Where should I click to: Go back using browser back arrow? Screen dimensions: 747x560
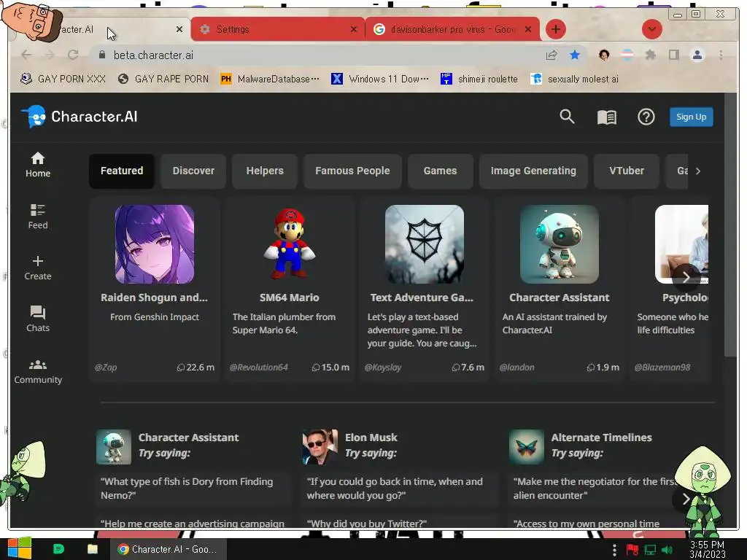pos(27,55)
